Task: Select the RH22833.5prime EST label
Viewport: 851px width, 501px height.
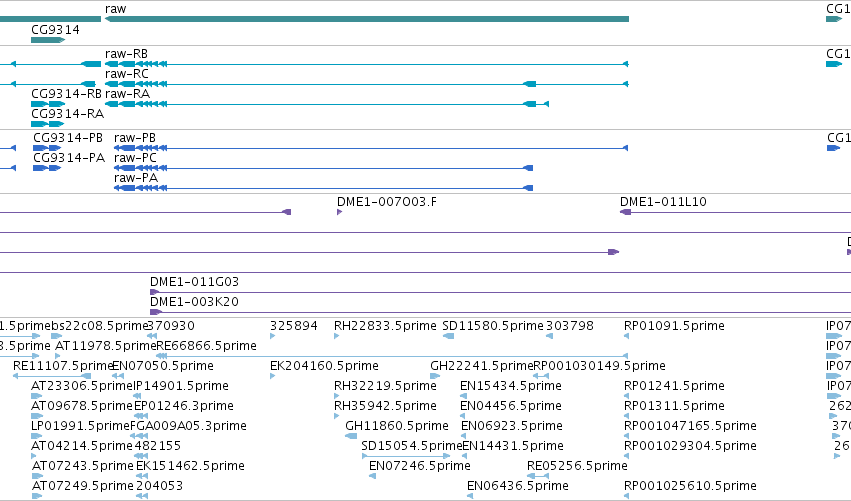Action: click(x=385, y=326)
